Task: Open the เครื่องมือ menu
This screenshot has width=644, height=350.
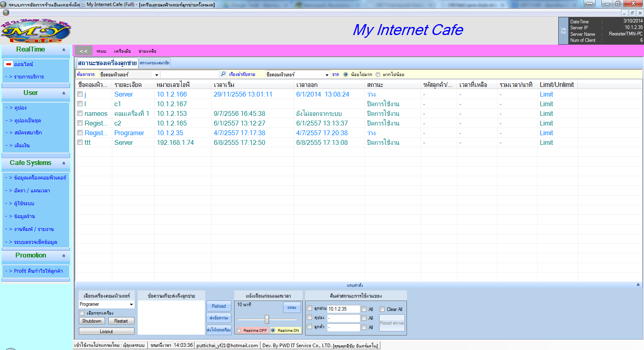Action: (122, 51)
